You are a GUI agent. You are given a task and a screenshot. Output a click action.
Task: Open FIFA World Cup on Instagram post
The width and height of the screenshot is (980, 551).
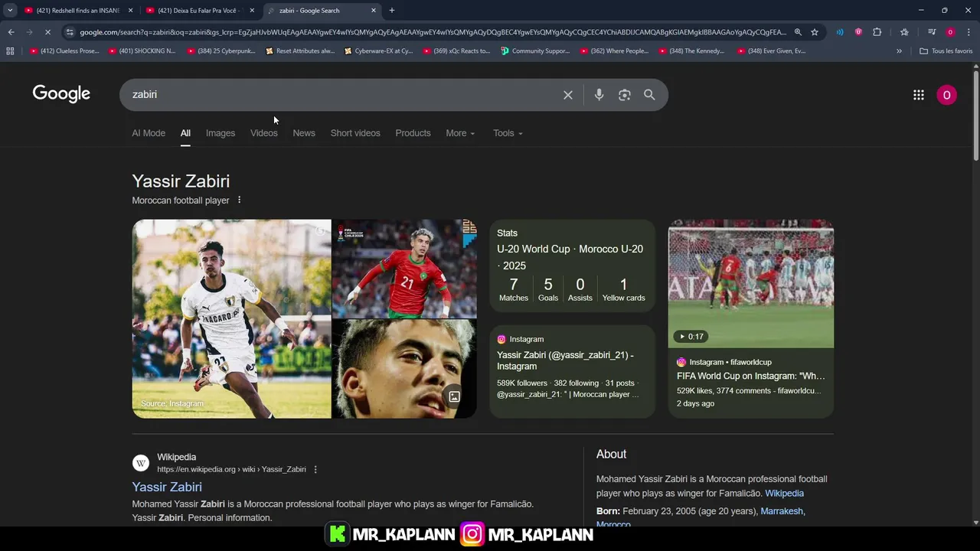(x=750, y=376)
